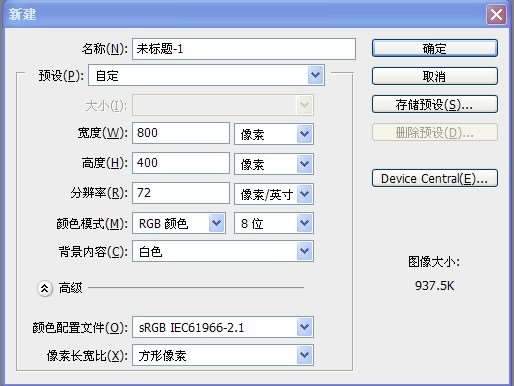Screen dimensions: 514x386
Task: Open the RGB 颜色 color mode dropdown
Action: 179,223
